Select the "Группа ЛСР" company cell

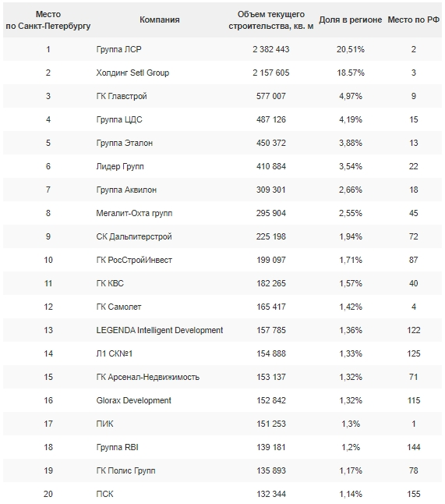pyautogui.click(x=118, y=49)
